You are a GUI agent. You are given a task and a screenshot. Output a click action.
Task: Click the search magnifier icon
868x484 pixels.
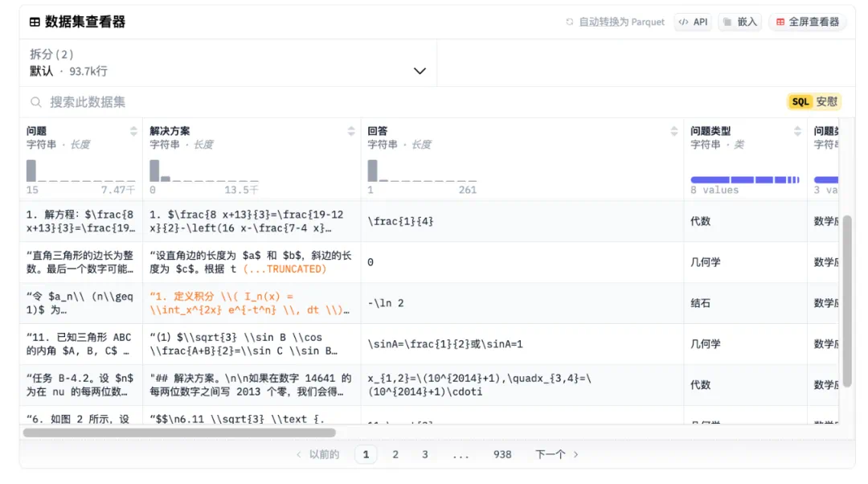point(34,102)
